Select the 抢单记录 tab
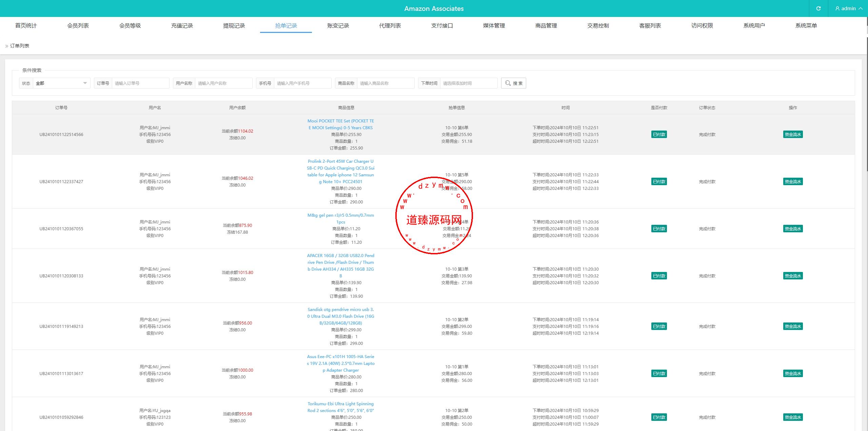Image resolution: width=868 pixels, height=431 pixels. point(286,25)
